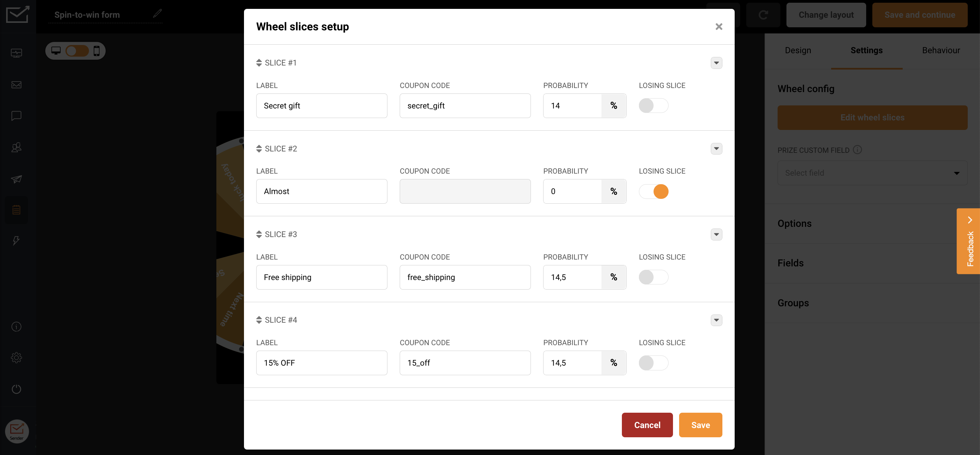Viewport: 980px width, 455px height.
Task: Click the Sender logo in top-left corner
Action: pos(17,14)
